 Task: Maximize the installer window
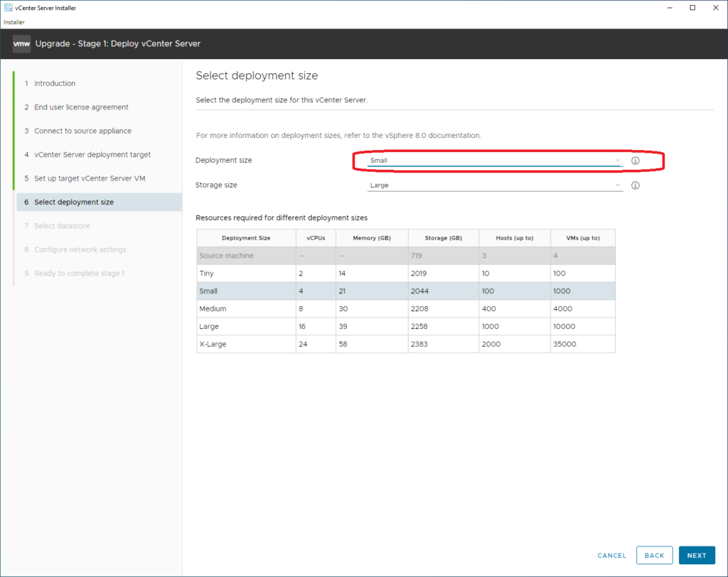click(692, 8)
